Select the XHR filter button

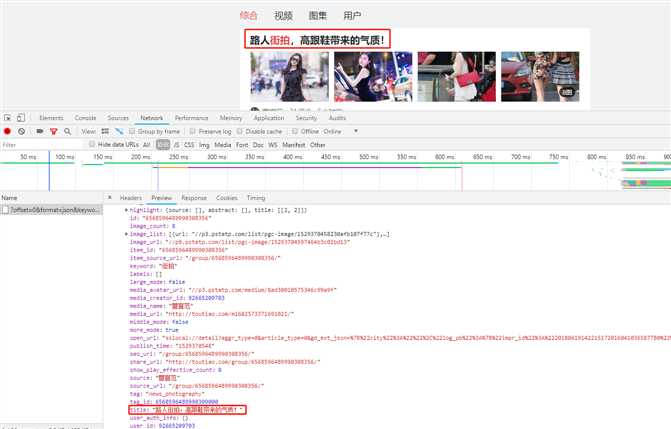(x=163, y=145)
